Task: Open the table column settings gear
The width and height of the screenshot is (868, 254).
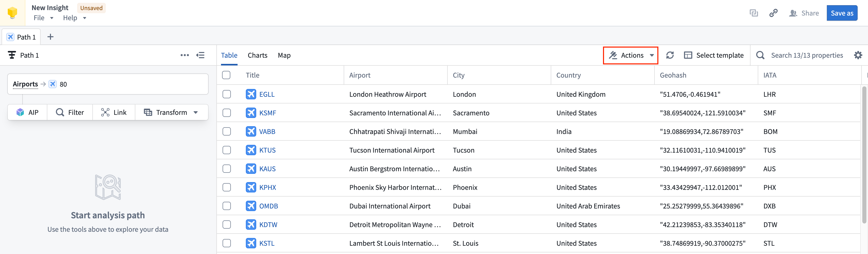Action: pyautogui.click(x=858, y=55)
